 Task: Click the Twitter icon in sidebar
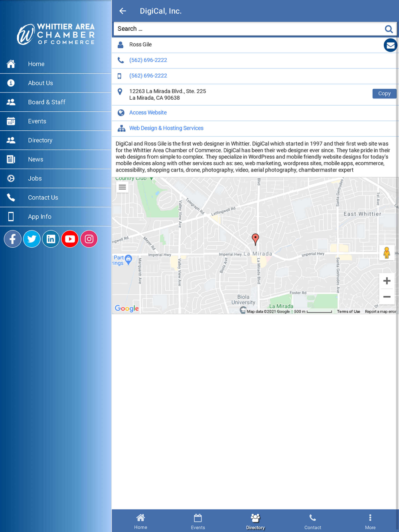coord(32,239)
